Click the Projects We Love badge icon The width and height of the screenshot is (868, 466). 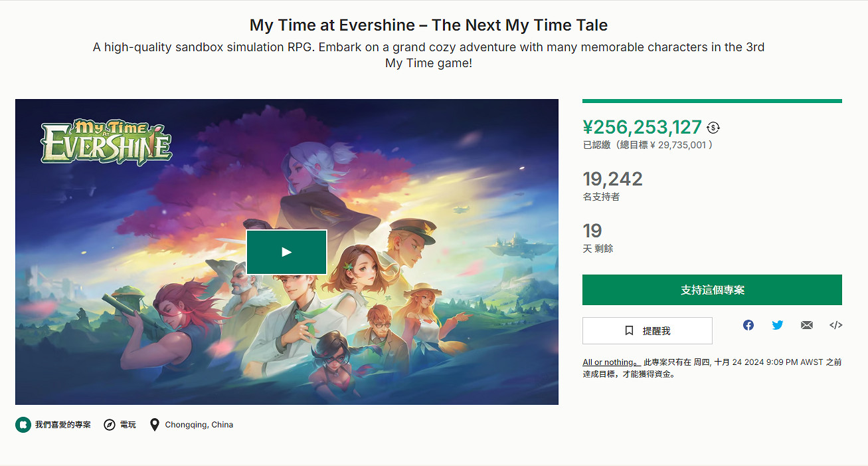click(23, 425)
